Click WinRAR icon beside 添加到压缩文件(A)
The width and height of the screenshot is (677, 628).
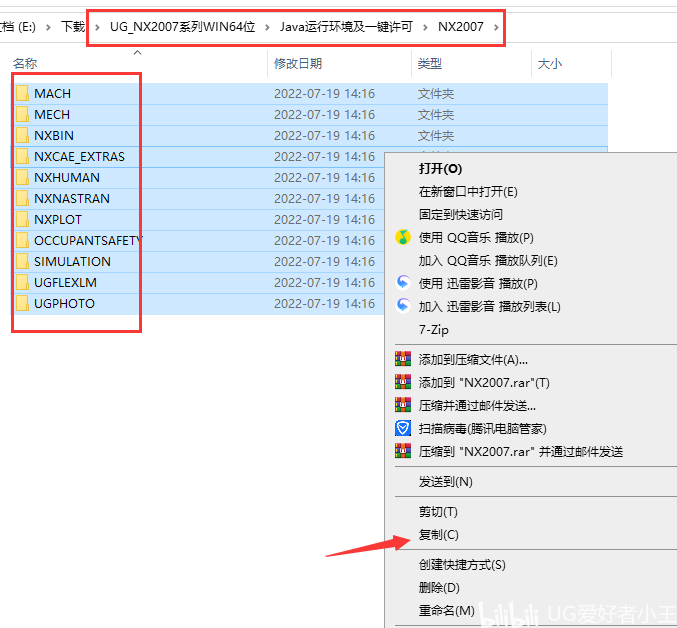point(403,359)
